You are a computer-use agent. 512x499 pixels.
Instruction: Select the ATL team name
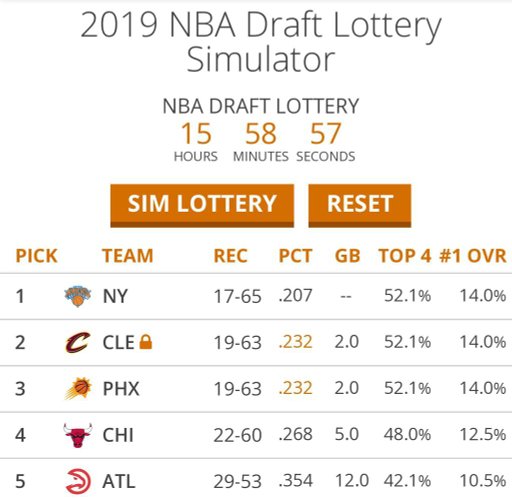(119, 481)
